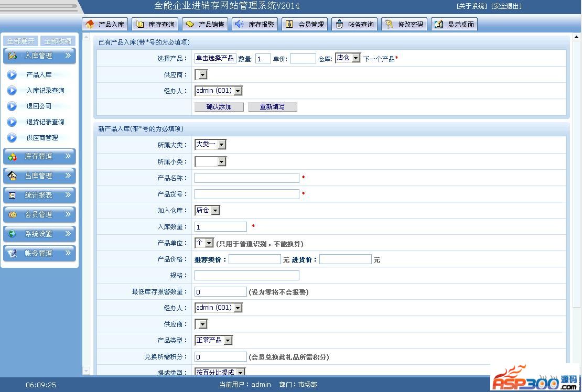Click the 单价 input field
The image size is (582, 392).
(303, 59)
